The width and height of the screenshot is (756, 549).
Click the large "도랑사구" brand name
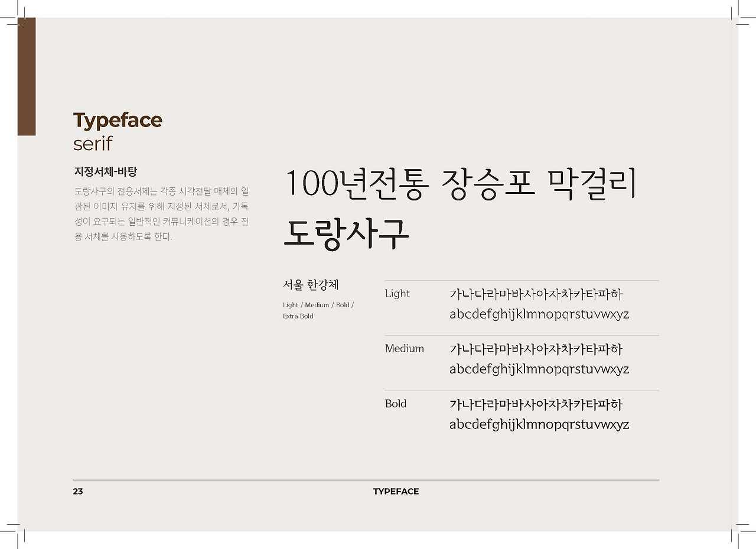point(346,235)
